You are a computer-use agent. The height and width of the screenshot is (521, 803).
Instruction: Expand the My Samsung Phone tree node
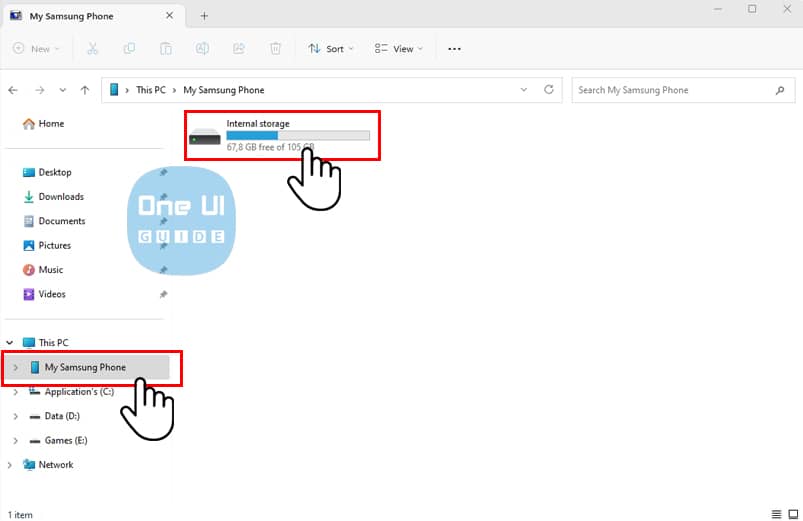point(15,367)
